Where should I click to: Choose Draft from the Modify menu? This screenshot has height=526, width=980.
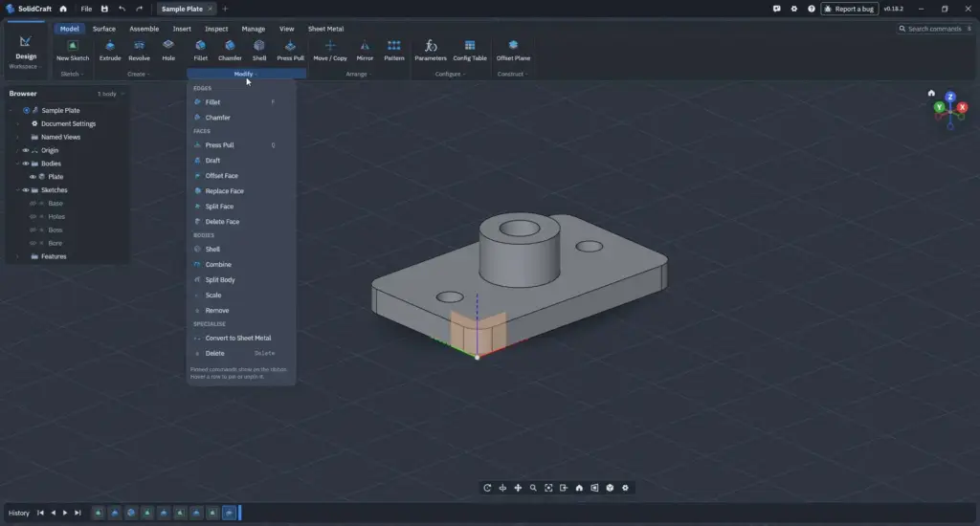click(x=240, y=161)
